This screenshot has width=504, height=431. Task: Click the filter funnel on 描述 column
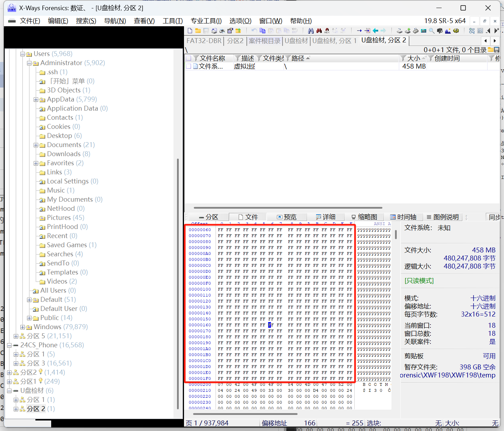click(238, 58)
